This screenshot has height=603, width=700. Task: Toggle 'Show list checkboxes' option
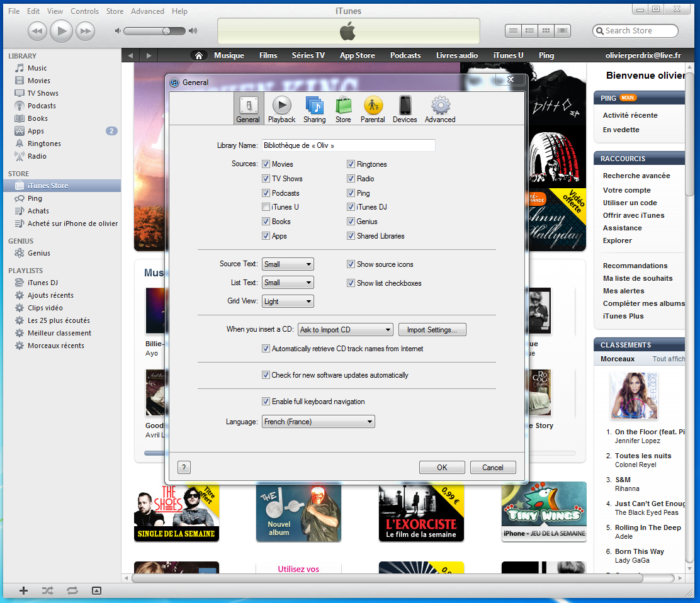coord(351,283)
